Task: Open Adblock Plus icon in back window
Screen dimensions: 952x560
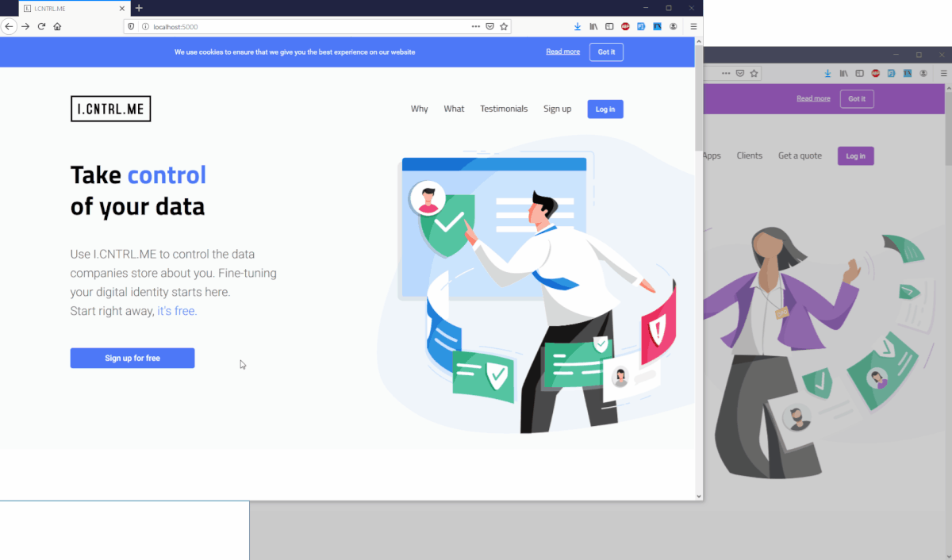Action: pyautogui.click(x=876, y=73)
